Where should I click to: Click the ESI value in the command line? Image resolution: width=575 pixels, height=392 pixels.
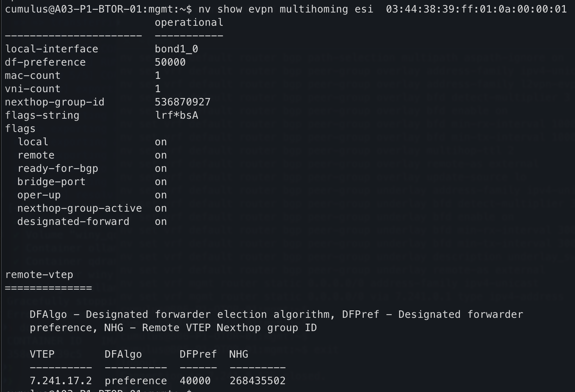pyautogui.click(x=476, y=9)
